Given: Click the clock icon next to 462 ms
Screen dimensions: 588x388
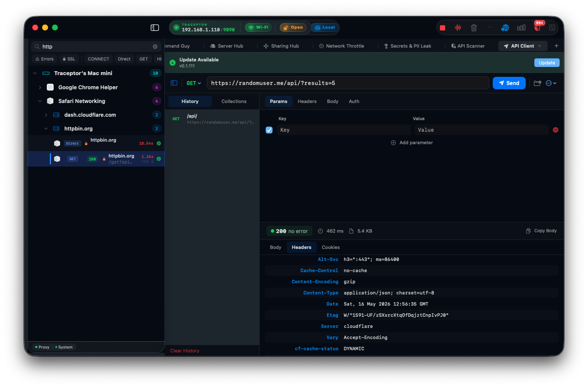Looking at the screenshot, I should click(320, 231).
